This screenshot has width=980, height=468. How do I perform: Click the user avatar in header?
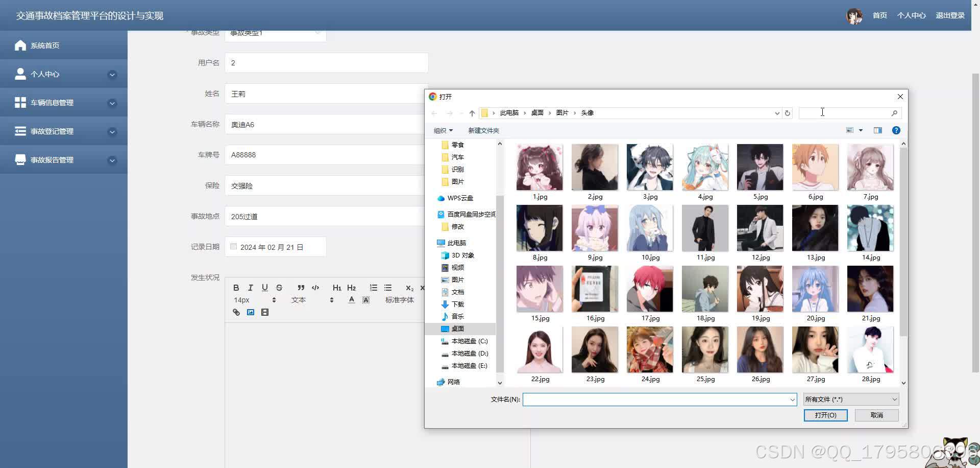click(854, 16)
